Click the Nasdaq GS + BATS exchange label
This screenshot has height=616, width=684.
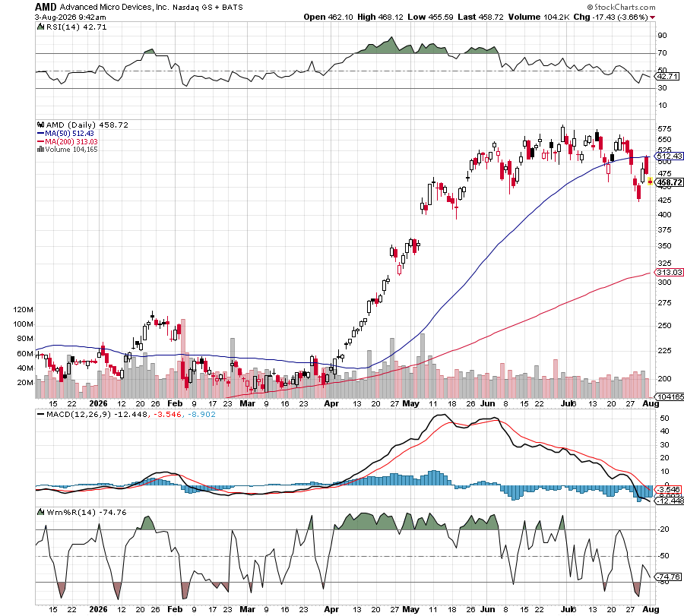(207, 8)
